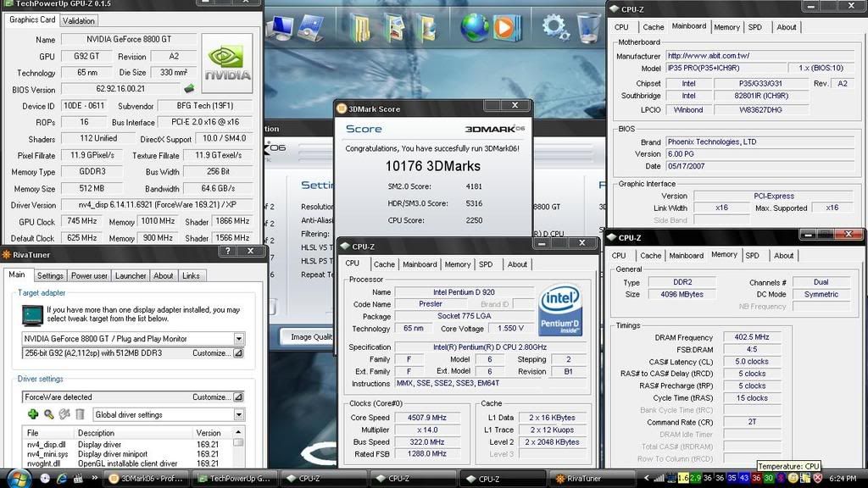
Task: Open the Cache tab in CPU-Z's memory timings window
Action: 650,256
